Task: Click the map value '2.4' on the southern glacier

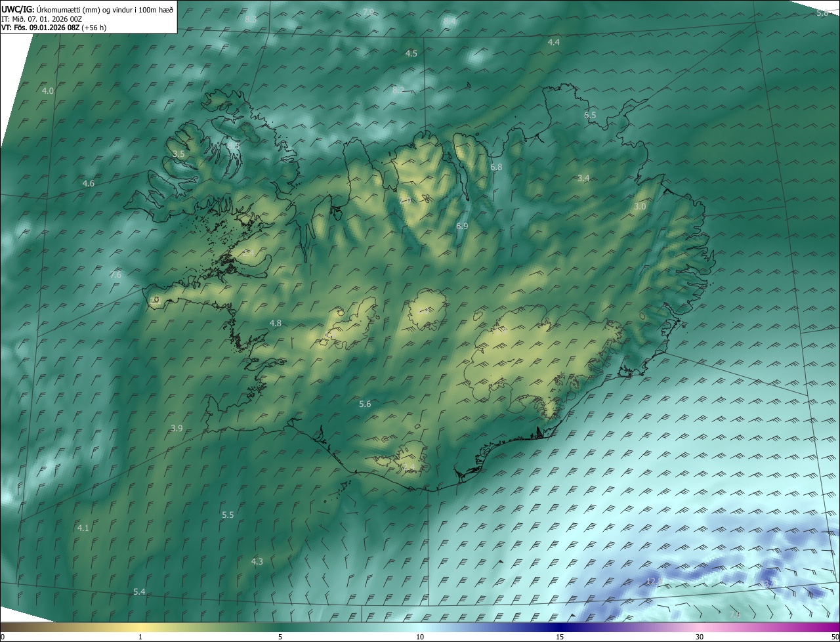Action: [409, 466]
